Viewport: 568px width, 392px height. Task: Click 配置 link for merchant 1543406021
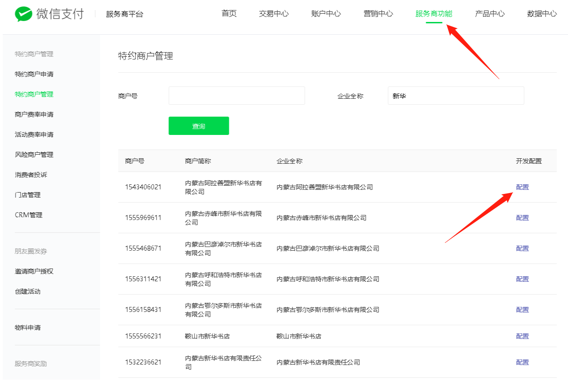(x=522, y=187)
